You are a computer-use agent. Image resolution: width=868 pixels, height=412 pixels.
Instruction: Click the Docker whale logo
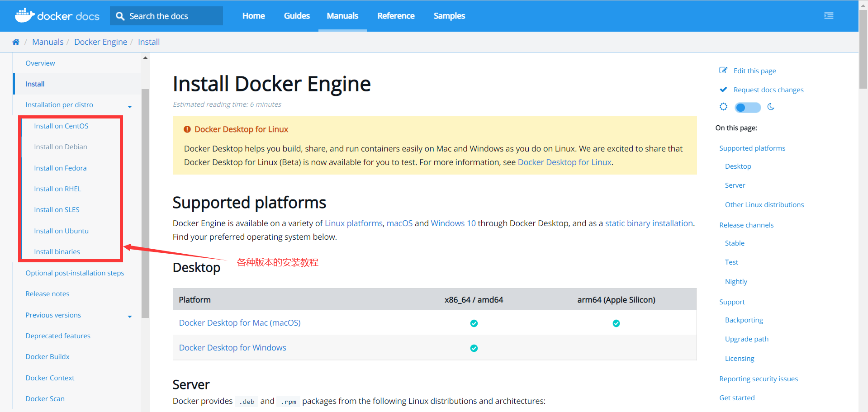pyautogui.click(x=24, y=15)
